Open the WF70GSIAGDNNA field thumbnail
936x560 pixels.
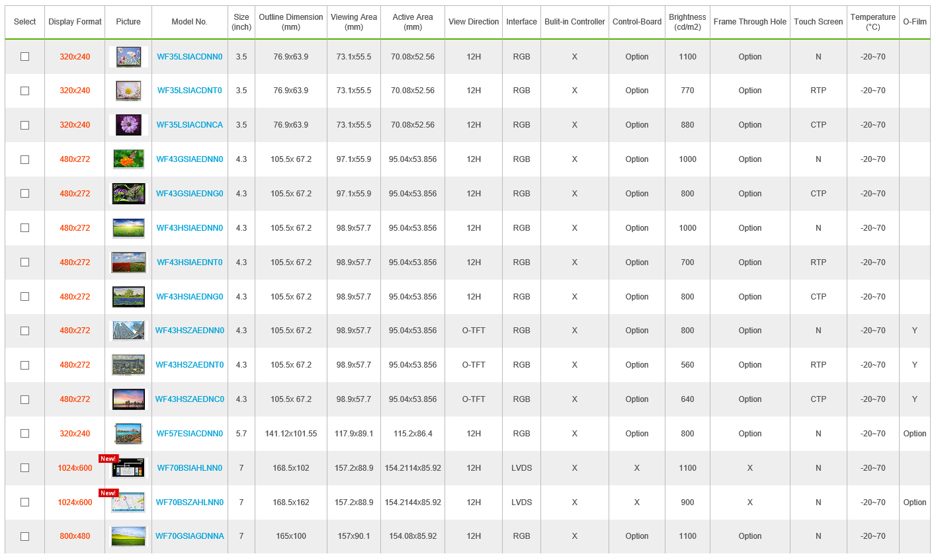pyautogui.click(x=128, y=536)
